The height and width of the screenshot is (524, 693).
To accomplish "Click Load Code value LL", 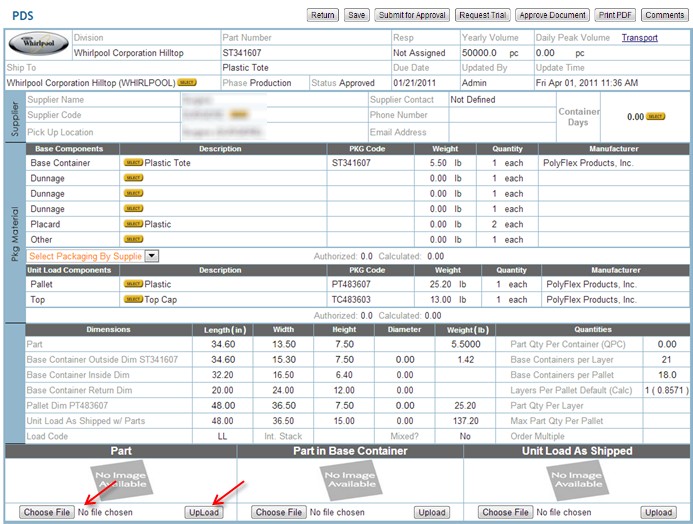I will click(222, 437).
